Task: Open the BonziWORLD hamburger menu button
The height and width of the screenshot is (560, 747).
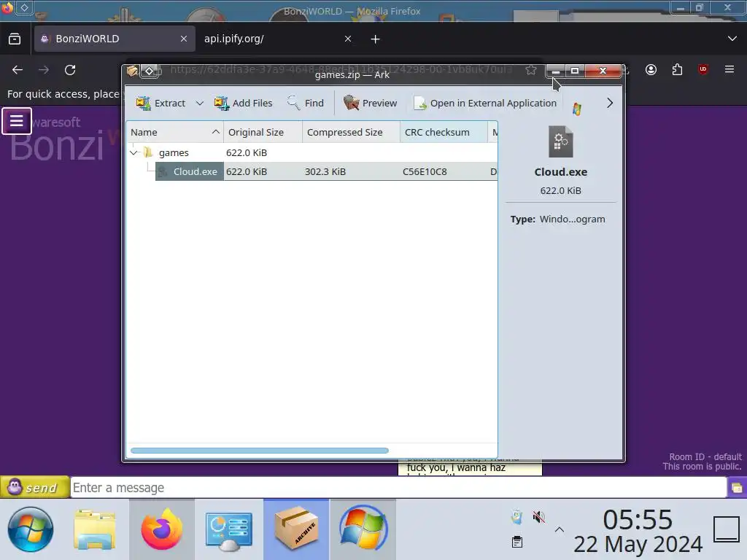Action: (17, 121)
